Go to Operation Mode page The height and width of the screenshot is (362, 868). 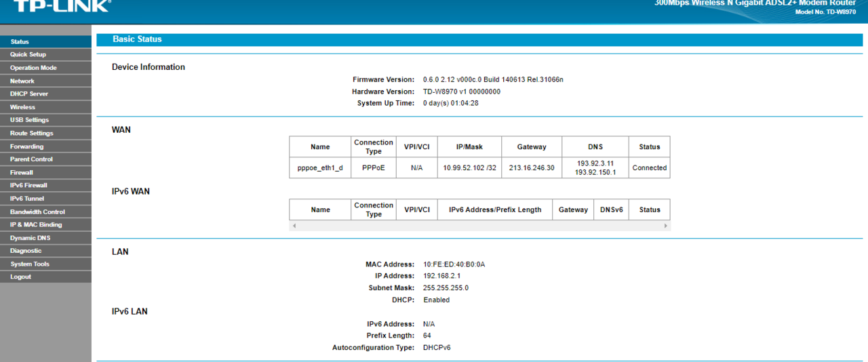point(45,68)
